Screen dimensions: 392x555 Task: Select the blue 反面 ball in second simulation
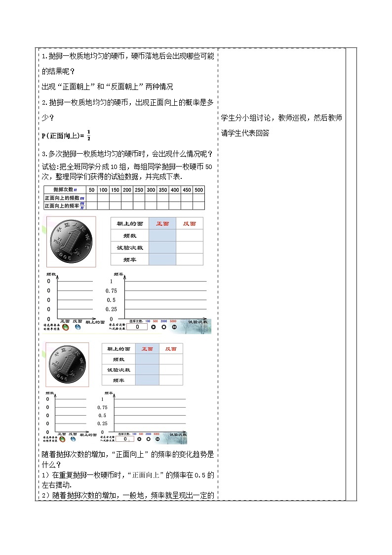coord(73,439)
